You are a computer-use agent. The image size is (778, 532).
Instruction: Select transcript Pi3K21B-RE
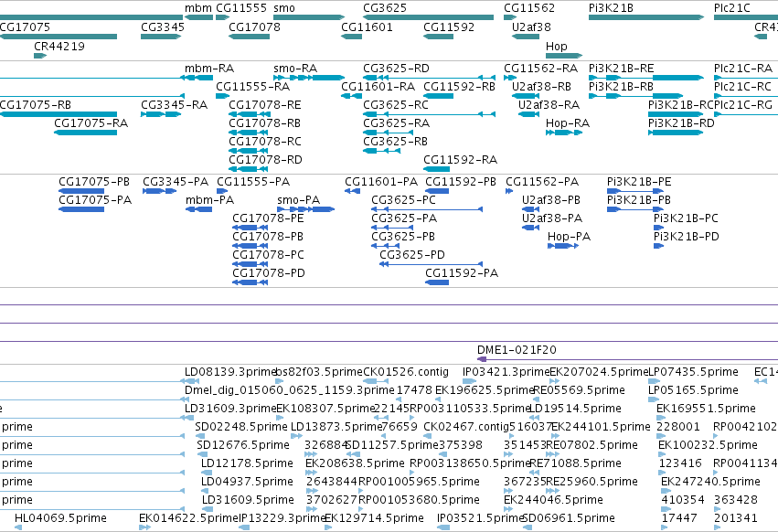click(x=646, y=78)
